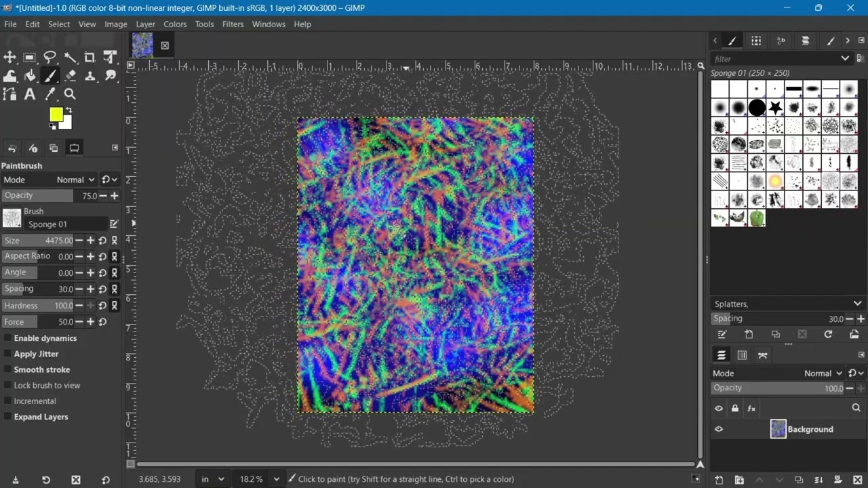The width and height of the screenshot is (868, 488).
Task: Select the Zoom magnifier tool
Action: pos(70,94)
